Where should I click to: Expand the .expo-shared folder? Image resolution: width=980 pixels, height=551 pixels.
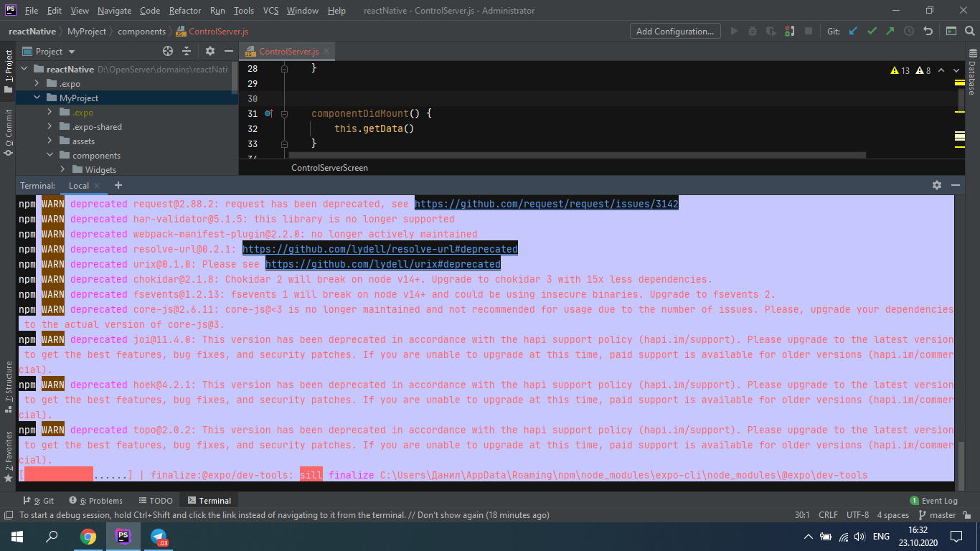tap(50, 127)
